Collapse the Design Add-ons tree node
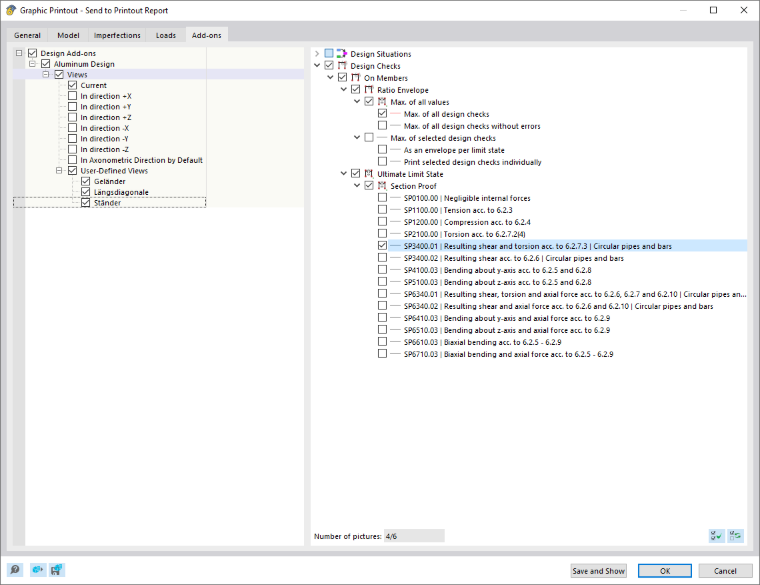 point(19,53)
